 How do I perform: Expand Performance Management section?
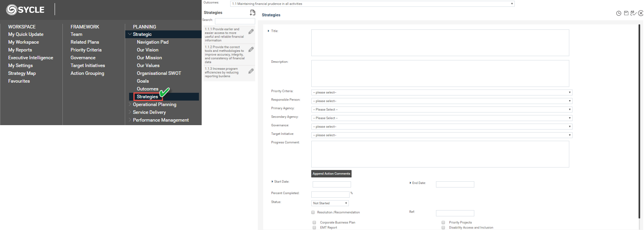130,120
